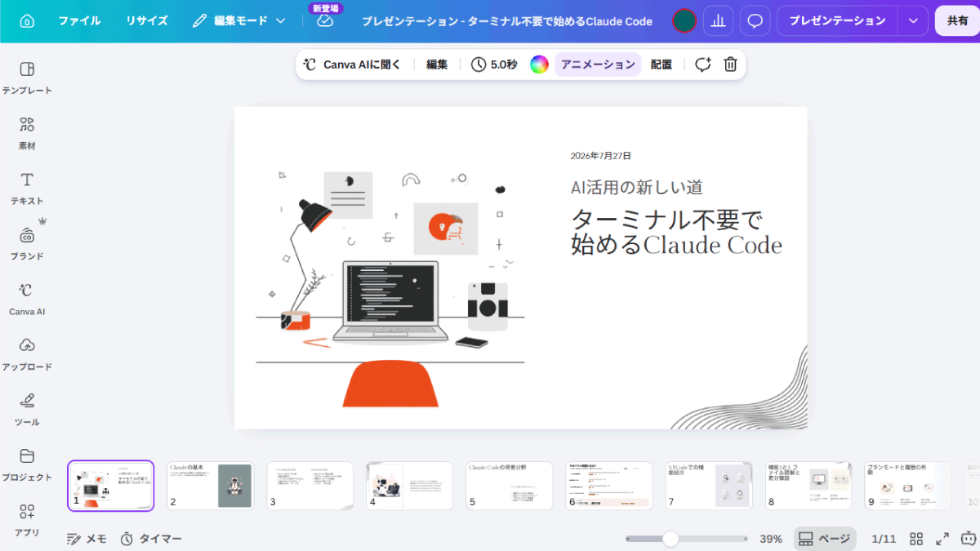Click the cloud save status icon
This screenshot has height=551, width=980.
(x=325, y=21)
